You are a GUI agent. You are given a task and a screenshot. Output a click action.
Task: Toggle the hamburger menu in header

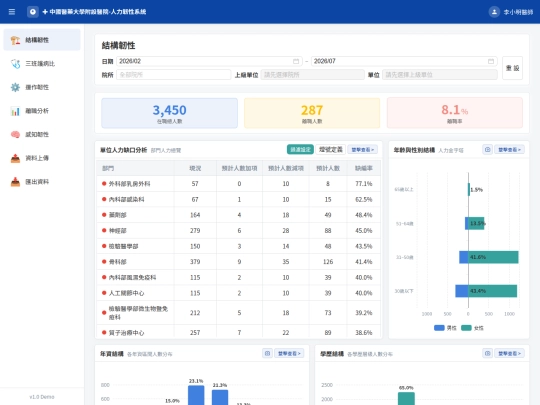click(x=12, y=12)
